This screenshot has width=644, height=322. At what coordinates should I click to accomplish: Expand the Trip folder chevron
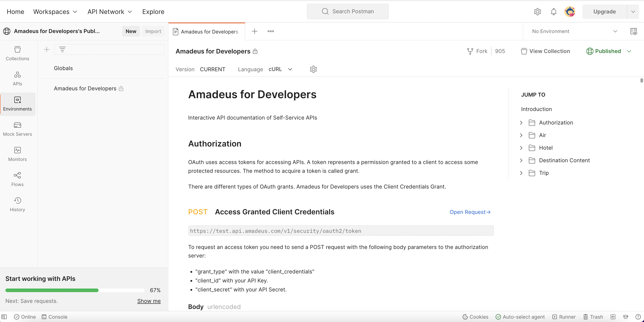(521, 173)
